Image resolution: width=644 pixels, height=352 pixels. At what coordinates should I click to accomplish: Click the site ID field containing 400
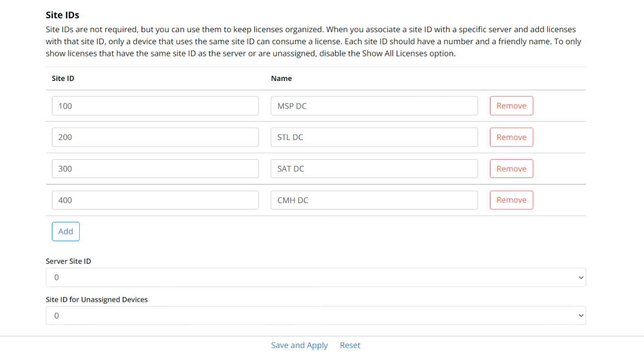tap(155, 200)
